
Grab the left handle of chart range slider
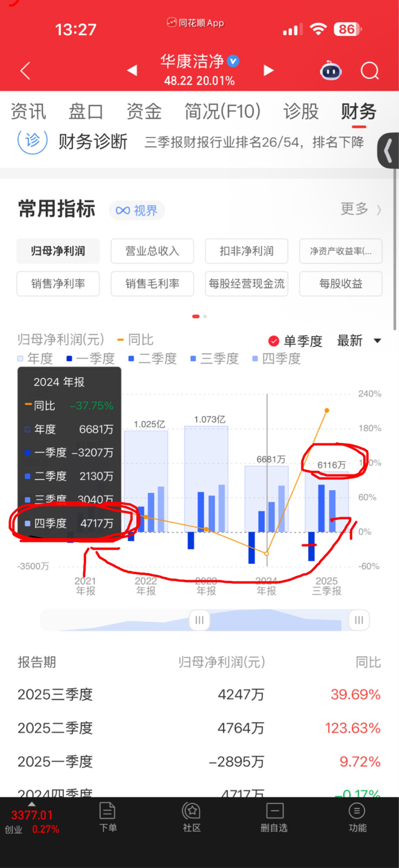point(199,620)
